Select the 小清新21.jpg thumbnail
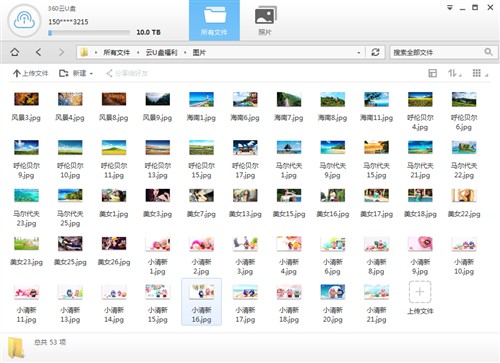Screen dimensions: 500x363 (x=376, y=292)
